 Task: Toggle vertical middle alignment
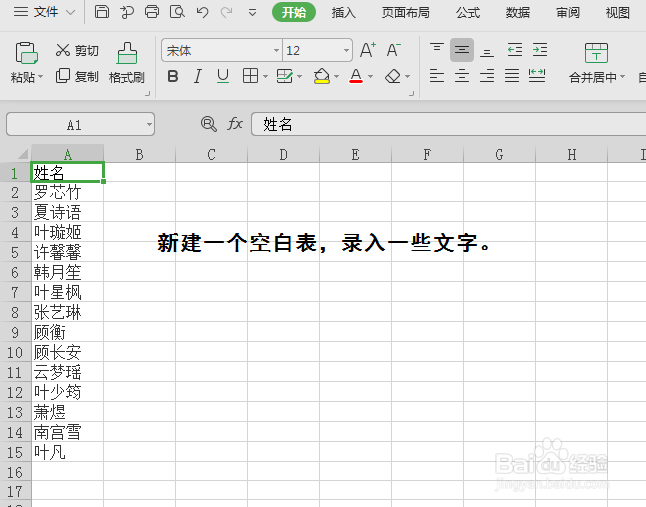[462, 50]
